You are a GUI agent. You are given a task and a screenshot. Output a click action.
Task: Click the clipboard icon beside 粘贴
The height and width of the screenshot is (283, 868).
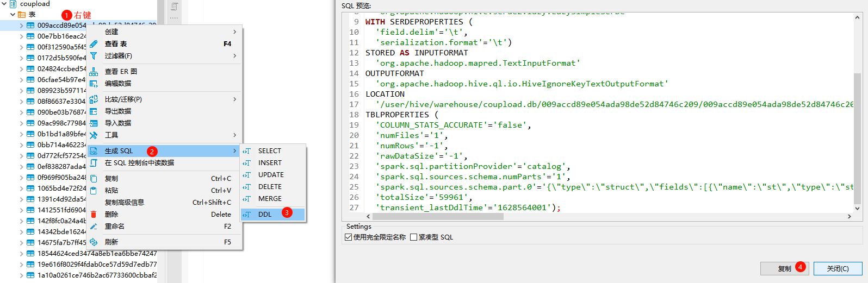click(x=94, y=191)
